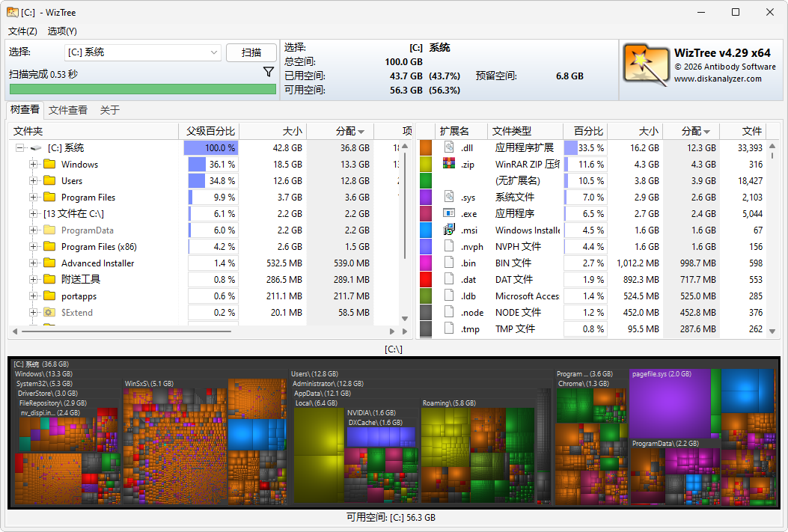
Task: Click the pagefile.sys block in the treemap
Action: tap(670, 404)
